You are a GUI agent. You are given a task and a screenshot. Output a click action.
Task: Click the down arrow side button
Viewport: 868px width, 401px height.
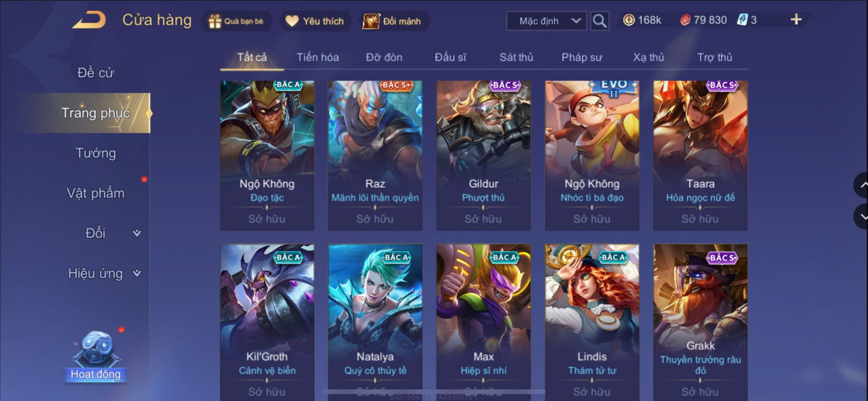click(x=861, y=217)
